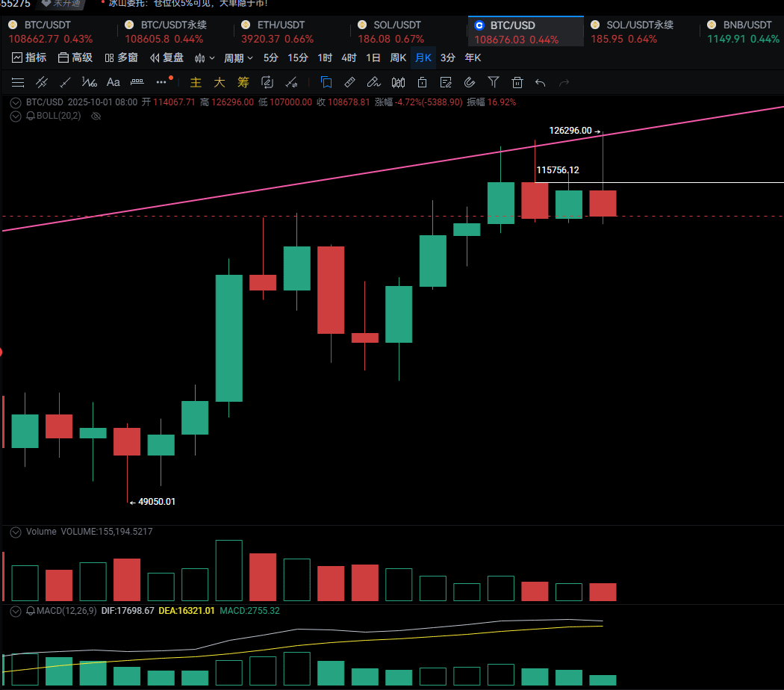
Task: Click the MACD alert bell icon
Action: click(31, 611)
